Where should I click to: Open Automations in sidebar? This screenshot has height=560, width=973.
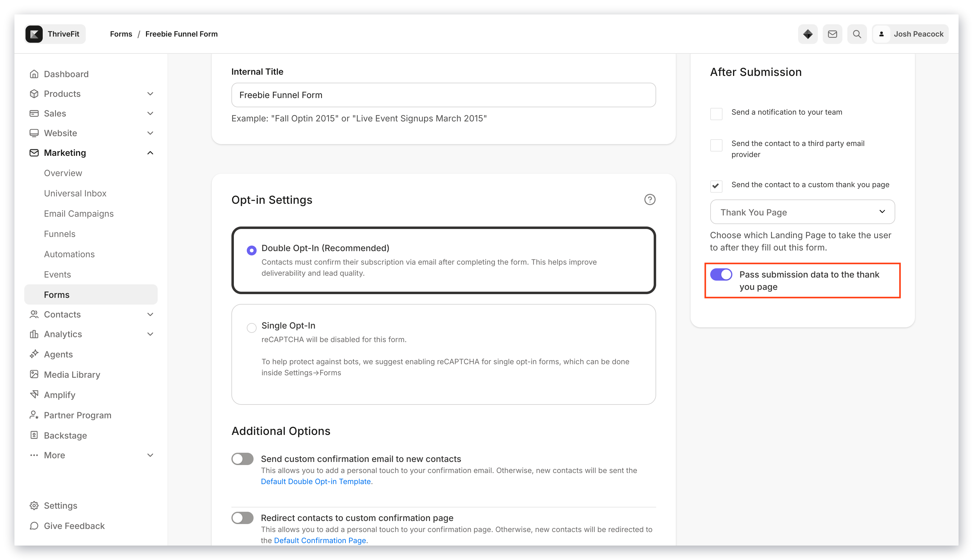point(69,254)
